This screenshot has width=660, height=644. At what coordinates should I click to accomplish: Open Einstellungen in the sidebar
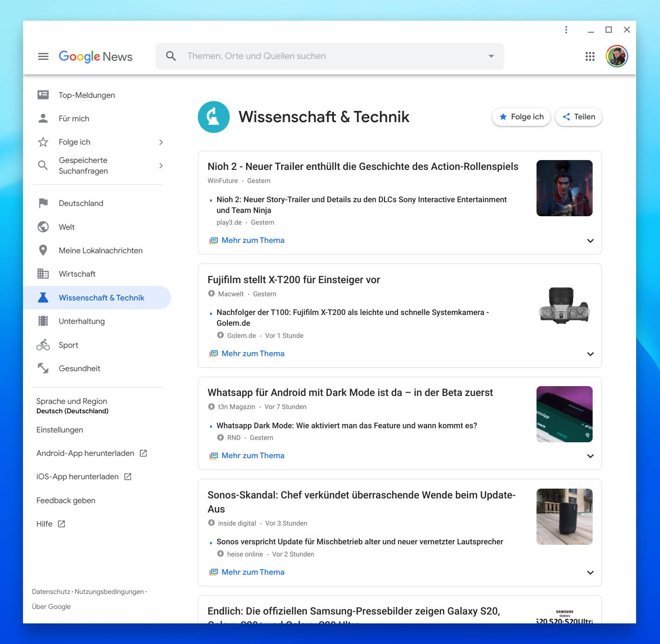click(x=60, y=430)
